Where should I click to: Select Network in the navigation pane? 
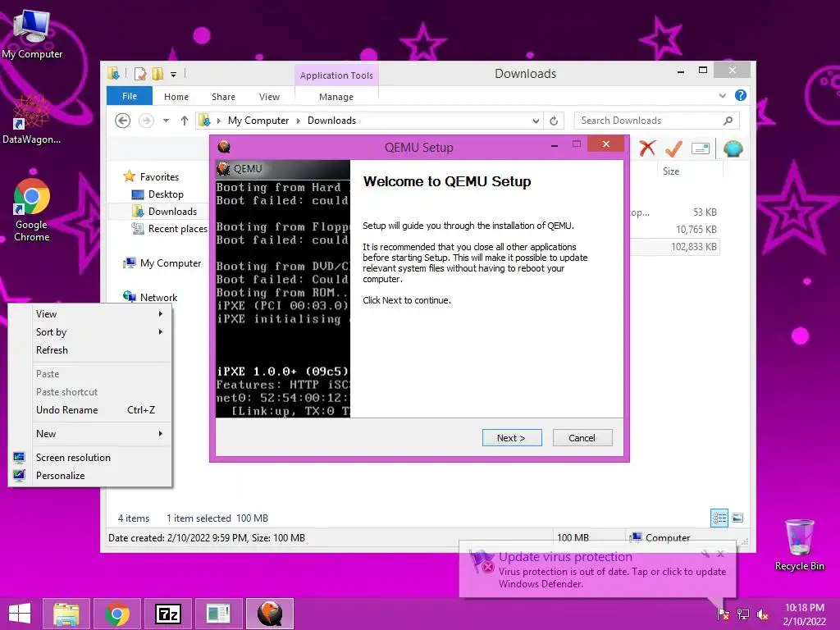pos(151,297)
